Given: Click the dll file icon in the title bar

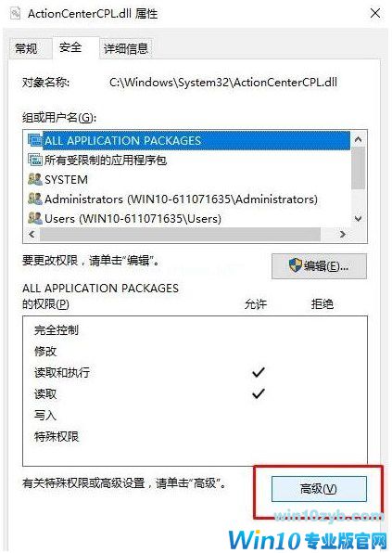Looking at the screenshot, I should pyautogui.click(x=15, y=13).
